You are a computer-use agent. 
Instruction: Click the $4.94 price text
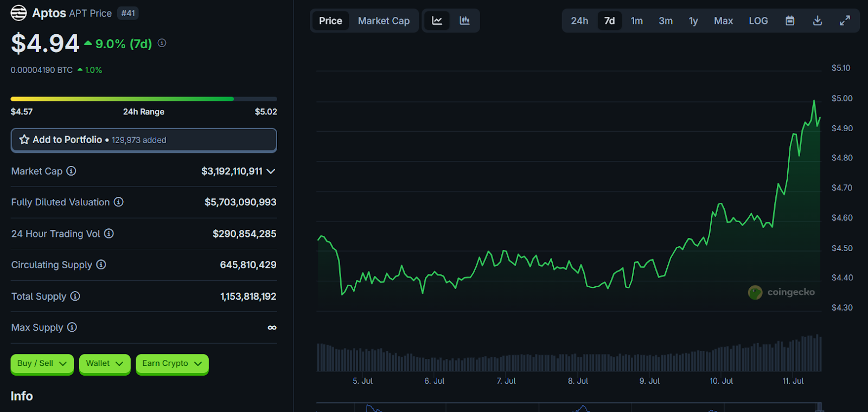coord(45,43)
